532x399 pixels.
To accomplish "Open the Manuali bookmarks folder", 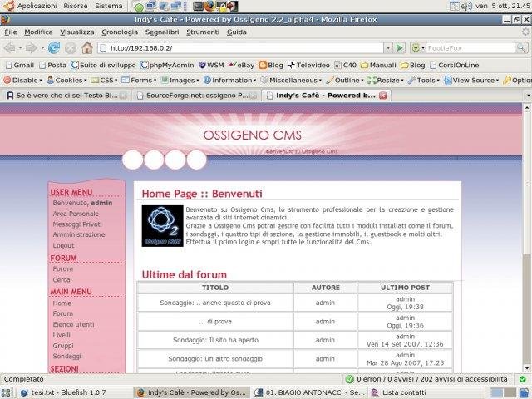I will tap(378, 65).
